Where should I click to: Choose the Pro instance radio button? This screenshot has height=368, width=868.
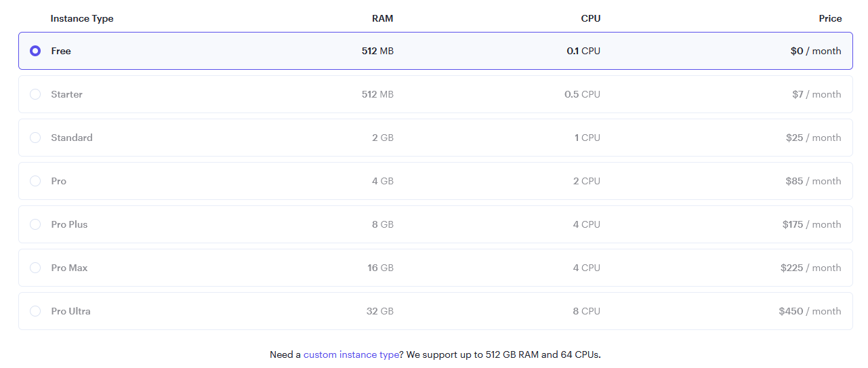(35, 181)
